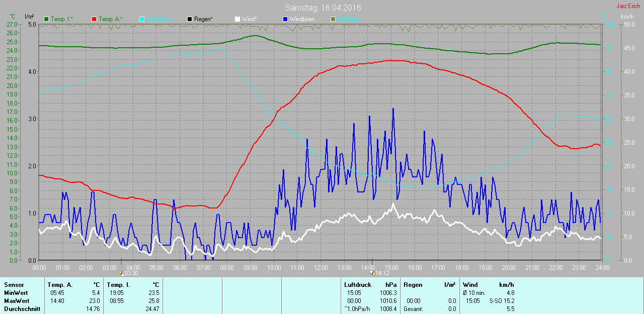Click the Temp. I. minimum value 23.5
The image size is (644, 314).
tap(153, 292)
